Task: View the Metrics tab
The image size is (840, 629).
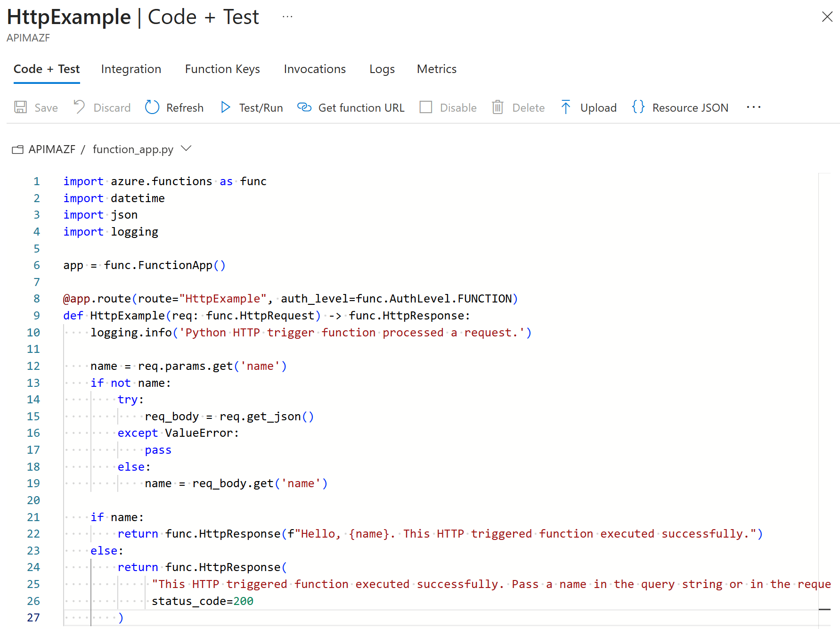Action: point(436,69)
